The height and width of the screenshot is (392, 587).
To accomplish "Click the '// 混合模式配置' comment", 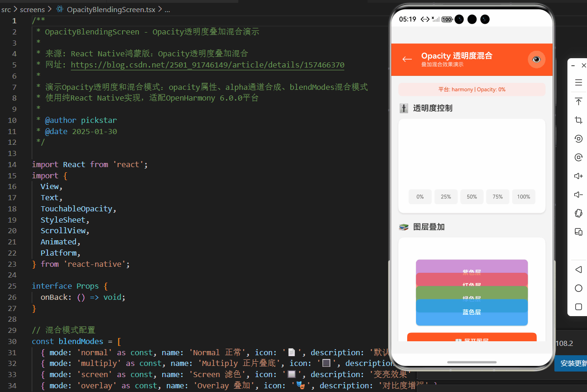I will (x=63, y=330).
